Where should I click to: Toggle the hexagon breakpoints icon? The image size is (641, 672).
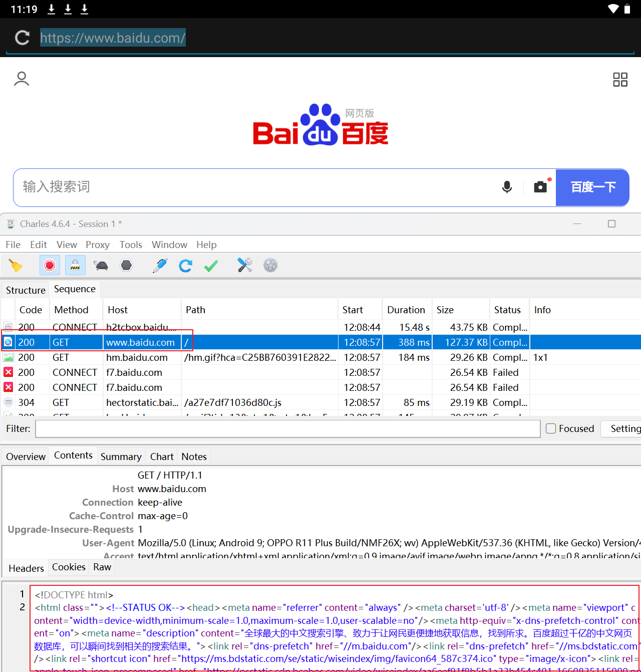[127, 265]
